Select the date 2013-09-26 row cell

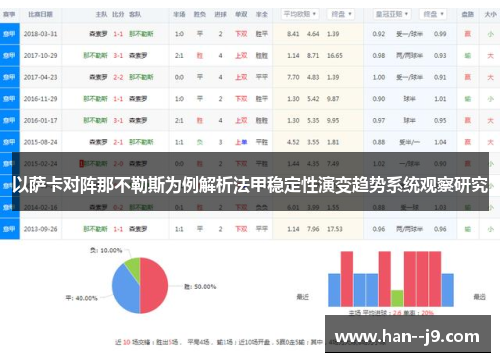[40, 229]
